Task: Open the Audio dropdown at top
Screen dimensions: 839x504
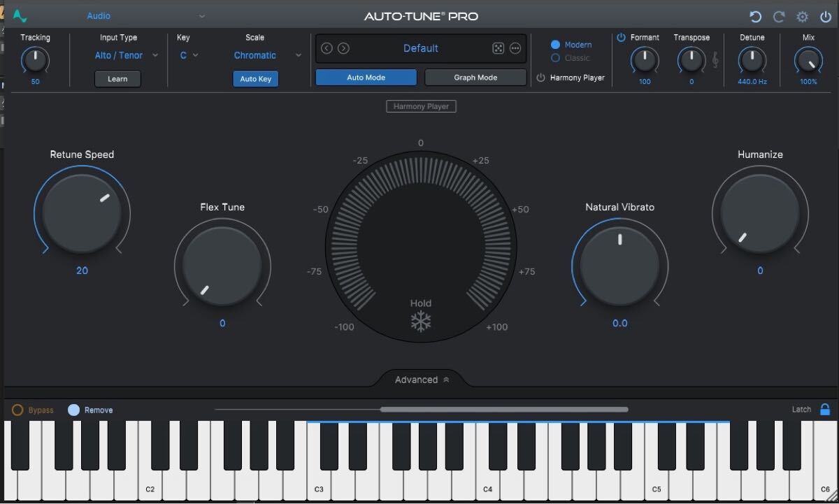Action: 146,15
